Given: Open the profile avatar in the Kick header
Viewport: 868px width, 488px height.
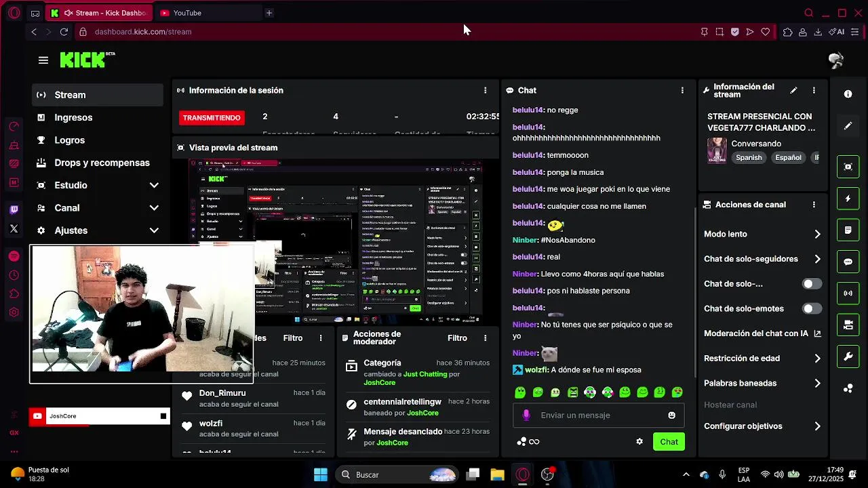Looking at the screenshot, I should 836,60.
